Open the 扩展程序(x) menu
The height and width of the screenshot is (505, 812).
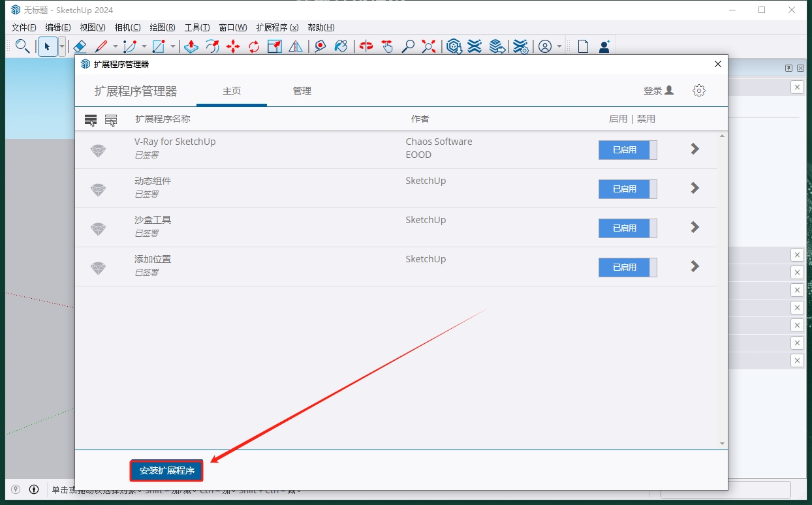(x=277, y=27)
